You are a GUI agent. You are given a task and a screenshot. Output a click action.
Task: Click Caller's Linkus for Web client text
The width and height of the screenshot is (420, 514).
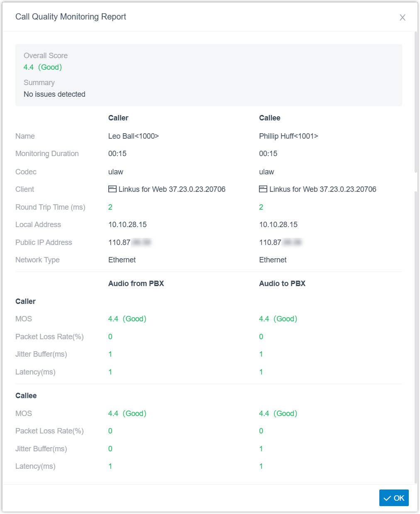(172, 189)
